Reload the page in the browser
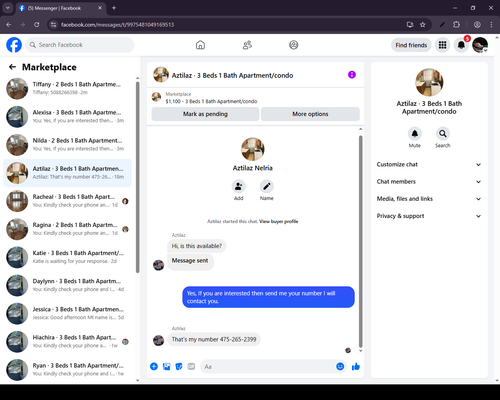The height and width of the screenshot is (400, 500). (x=37, y=25)
